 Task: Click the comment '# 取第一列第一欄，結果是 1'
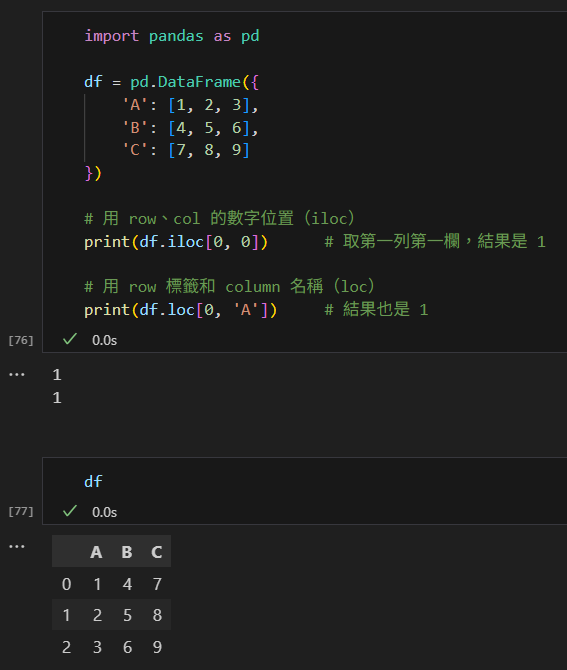click(435, 241)
